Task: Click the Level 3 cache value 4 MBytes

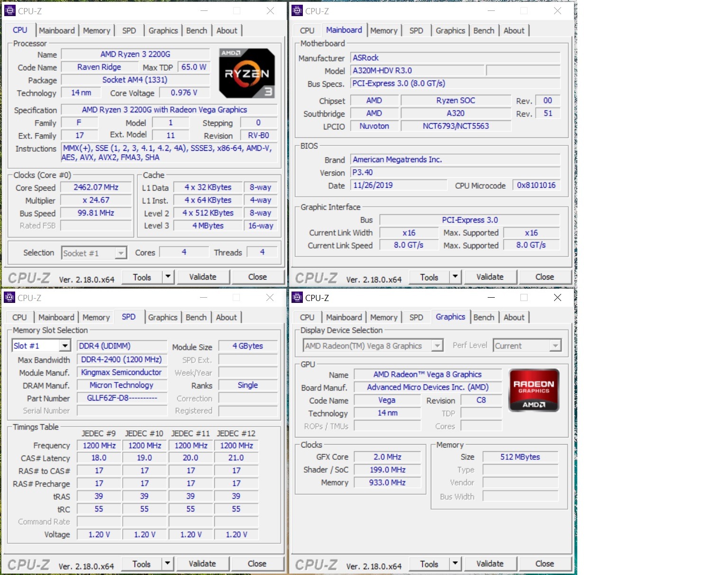Action: pos(208,226)
